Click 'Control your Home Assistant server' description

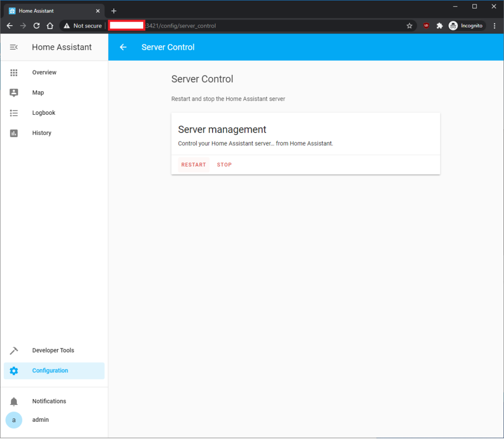(255, 143)
